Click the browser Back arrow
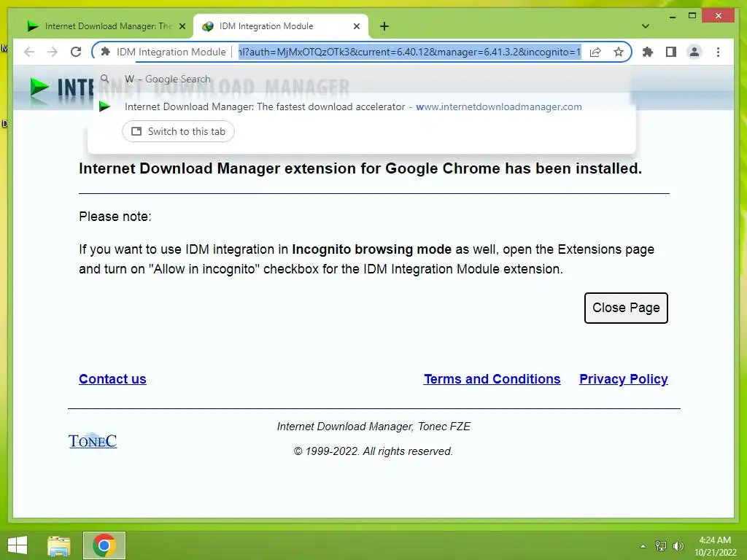The image size is (747, 560). point(29,52)
